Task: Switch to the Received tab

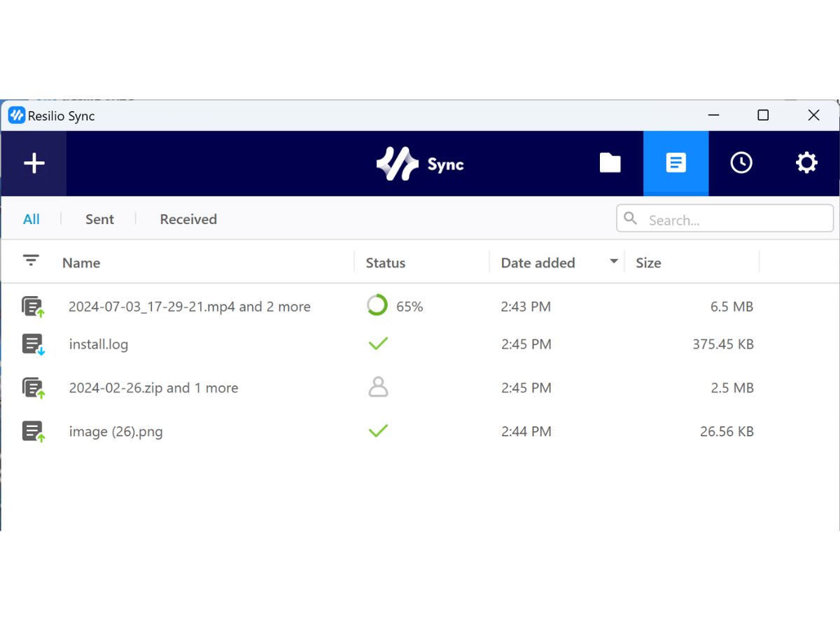Action: [188, 219]
